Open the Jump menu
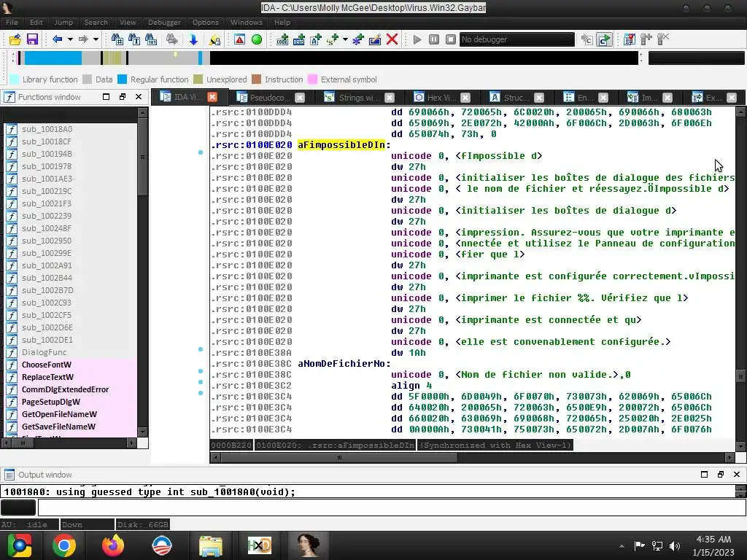The image size is (747, 560). pyautogui.click(x=63, y=23)
